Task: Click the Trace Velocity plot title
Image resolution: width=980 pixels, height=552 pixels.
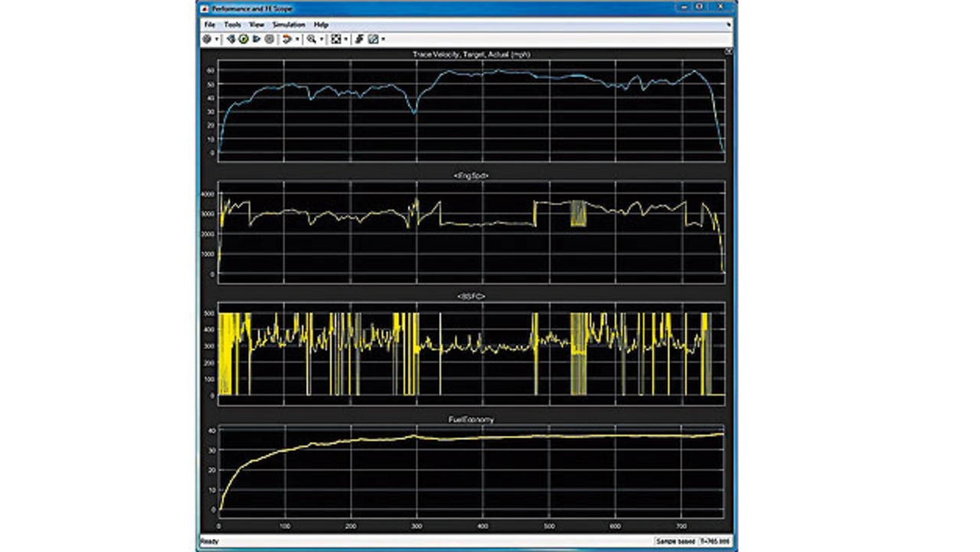Action: [471, 54]
